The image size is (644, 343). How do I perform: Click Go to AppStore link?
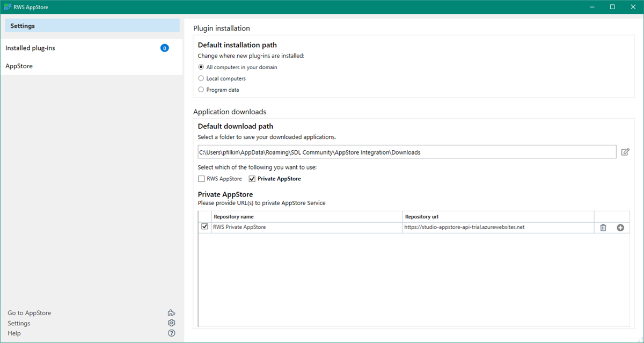click(30, 313)
